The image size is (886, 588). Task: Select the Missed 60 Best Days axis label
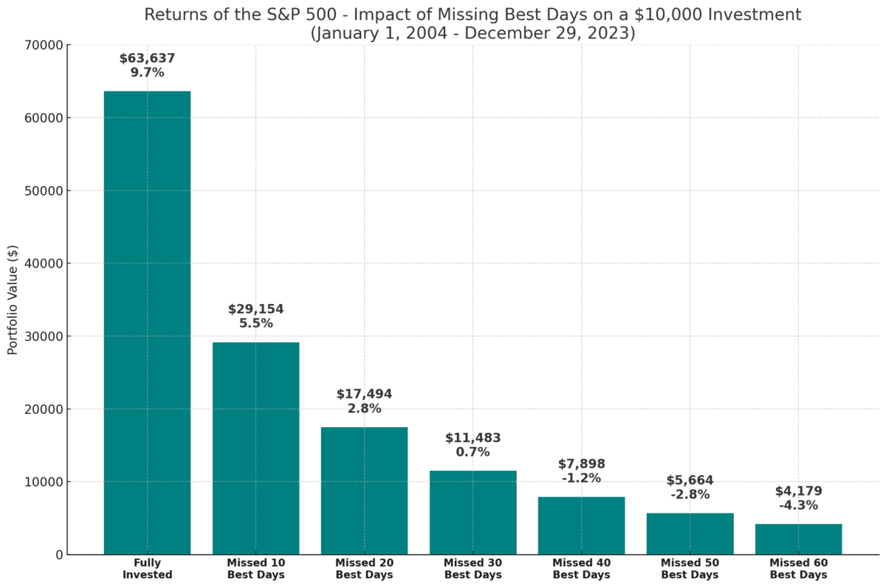(798, 569)
